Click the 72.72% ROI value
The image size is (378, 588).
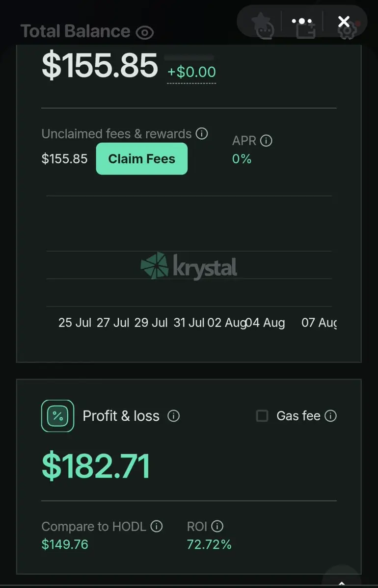(x=209, y=544)
